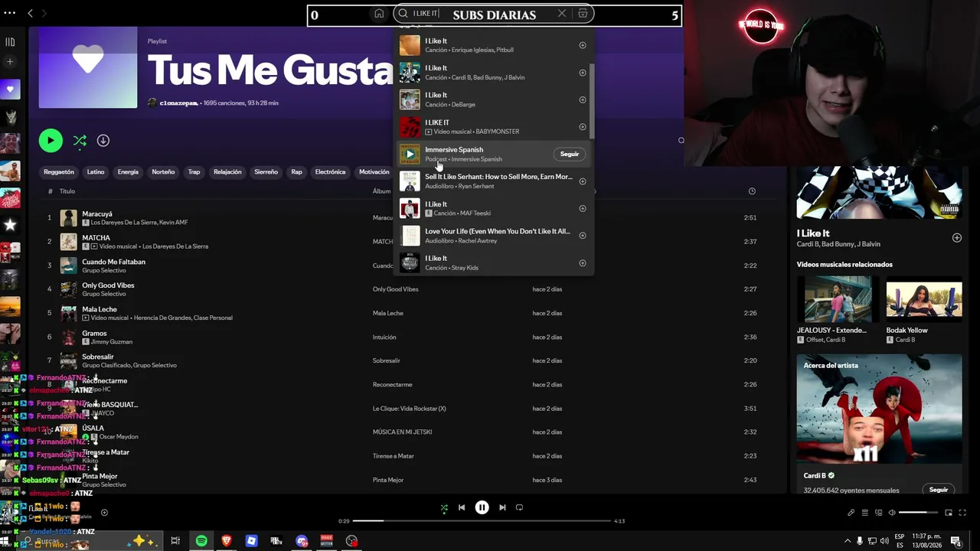
Task: Open 'I Like It' by DeBarge result
Action: click(494, 99)
